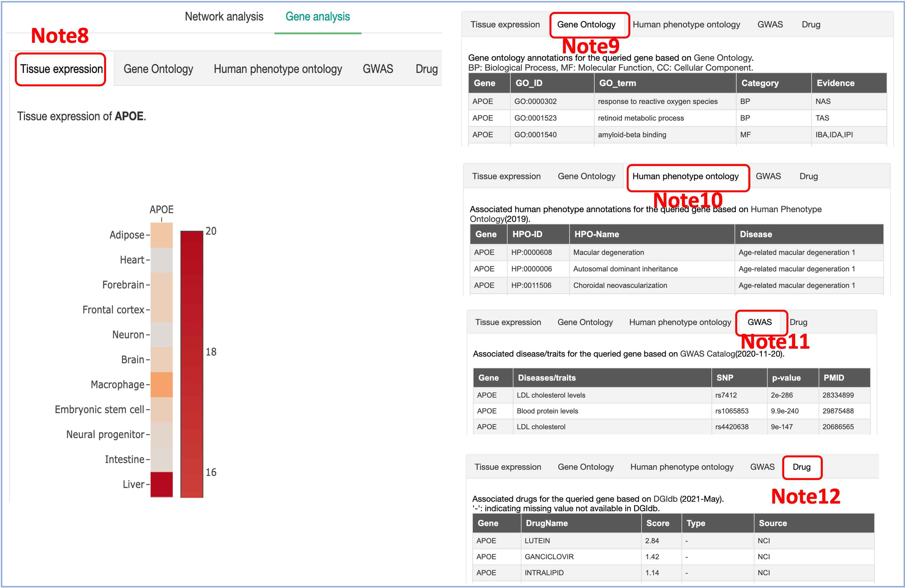Screen dimensions: 905x588
Task: Open Human phenotype ontology tab in left panel
Action: pos(278,69)
